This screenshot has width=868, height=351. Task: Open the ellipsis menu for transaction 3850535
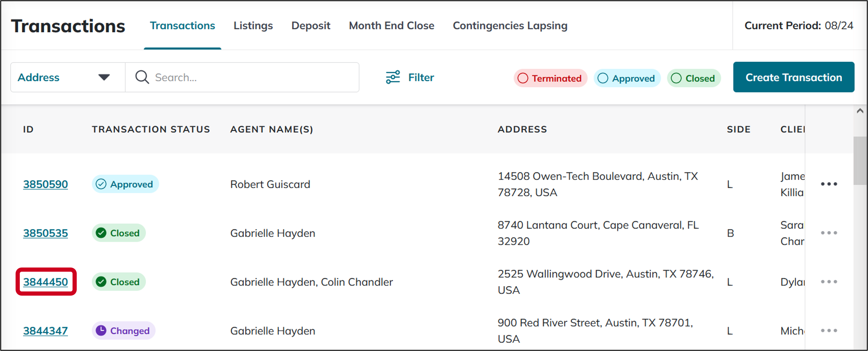830,233
